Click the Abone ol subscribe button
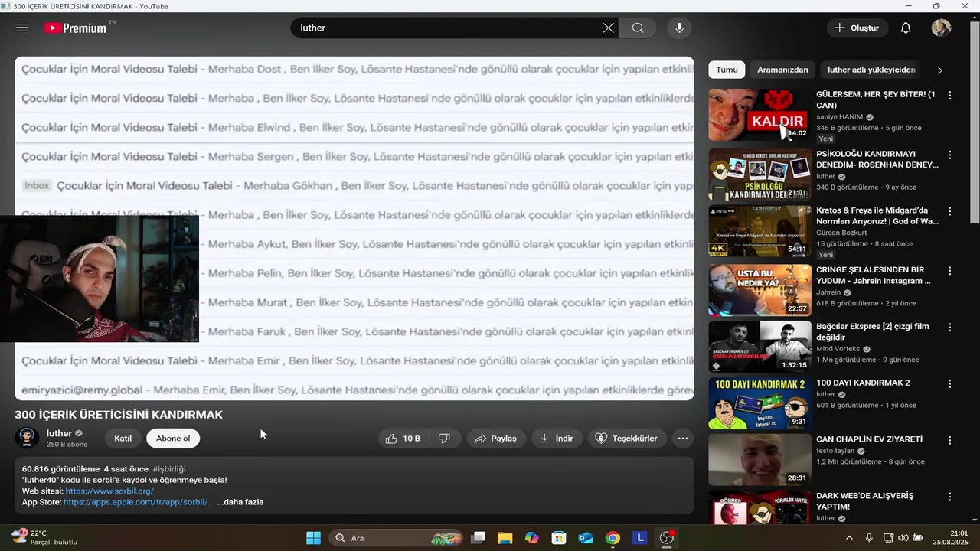980x551 pixels. (x=173, y=439)
